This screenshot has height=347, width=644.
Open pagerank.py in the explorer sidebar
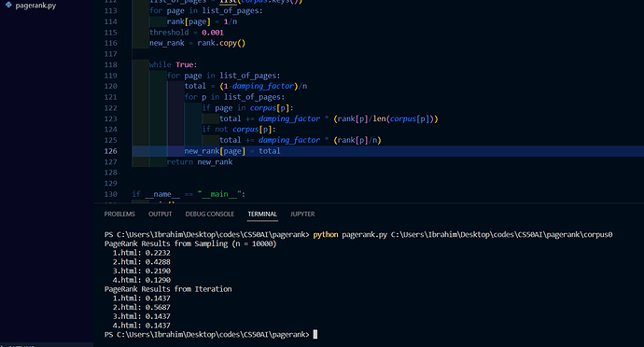35,6
